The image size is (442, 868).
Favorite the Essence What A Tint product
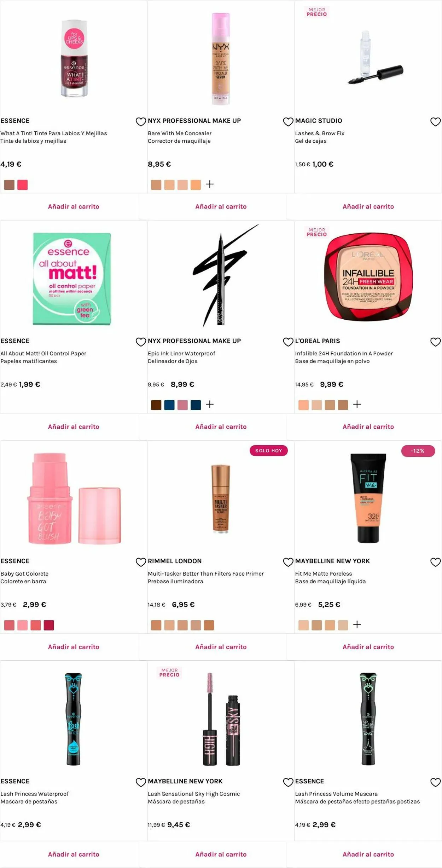click(141, 122)
